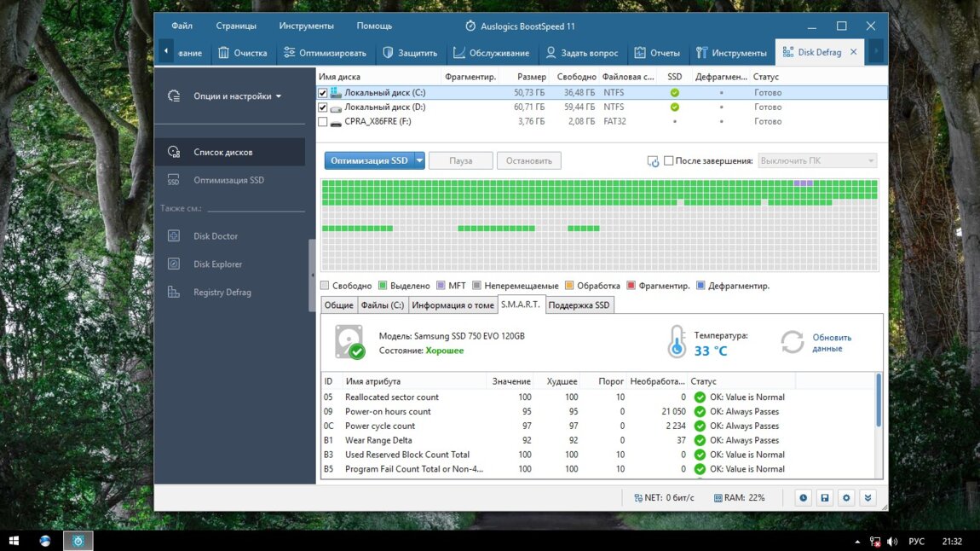Switch to the 'Информация о томе' tab
Viewport: 980px width, 551px height.
[x=453, y=305]
